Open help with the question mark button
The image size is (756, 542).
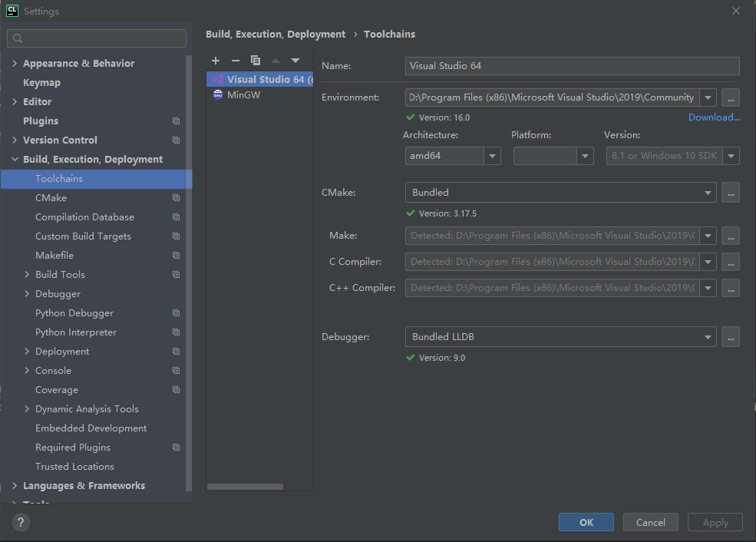[21, 522]
